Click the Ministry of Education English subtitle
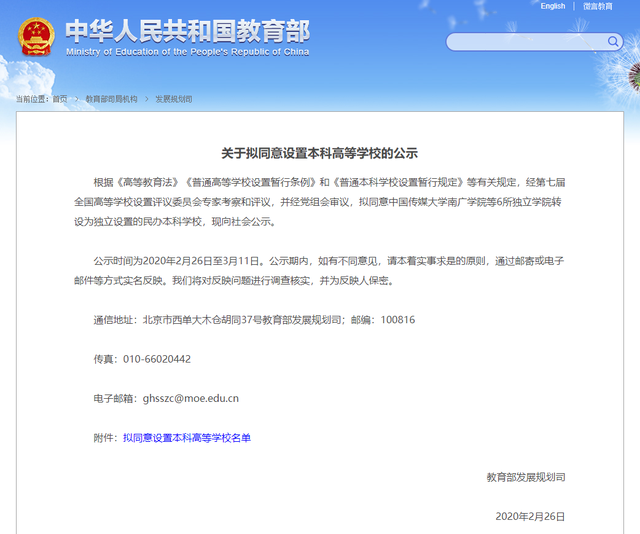 pos(187,52)
